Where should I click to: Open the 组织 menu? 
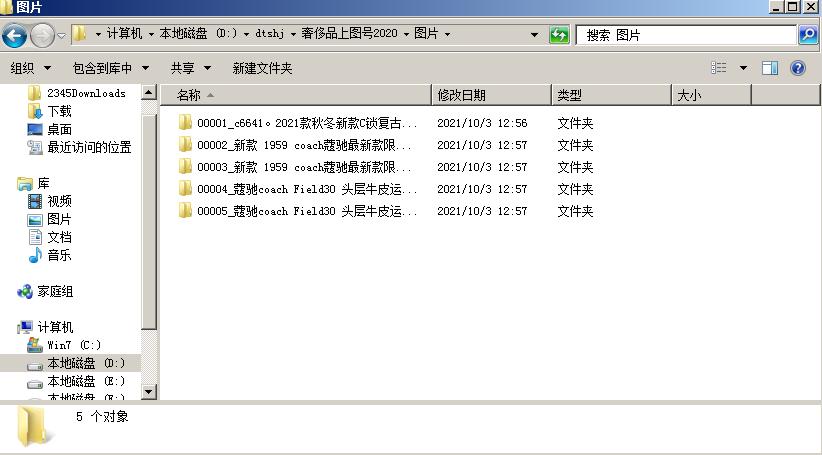pyautogui.click(x=30, y=68)
